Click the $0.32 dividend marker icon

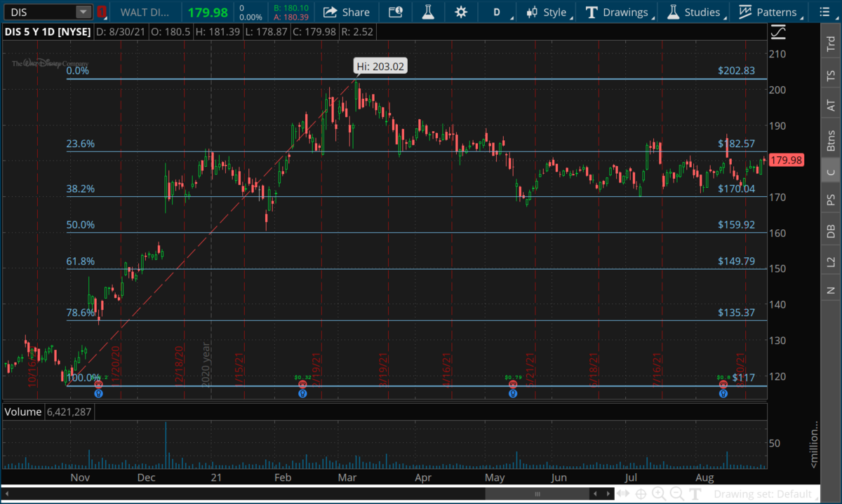pyautogui.click(x=302, y=385)
